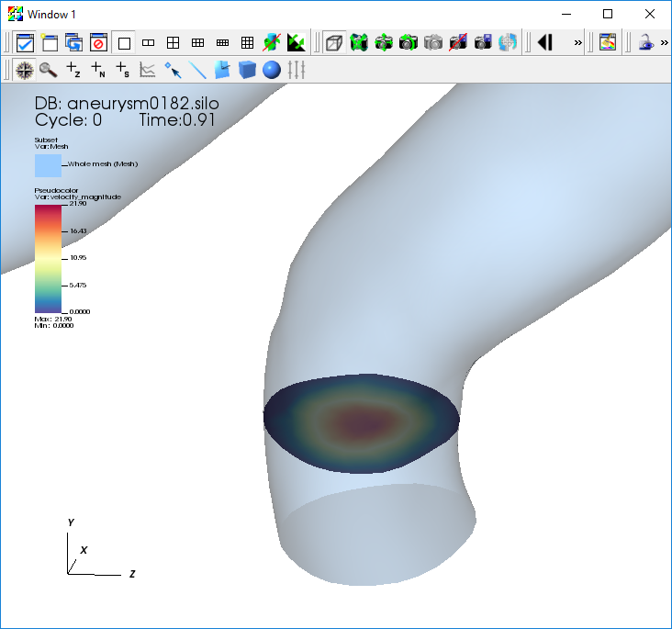This screenshot has height=629, width=672.
Task: Expand hidden lock toolbar items chevron
Action: tap(665, 42)
